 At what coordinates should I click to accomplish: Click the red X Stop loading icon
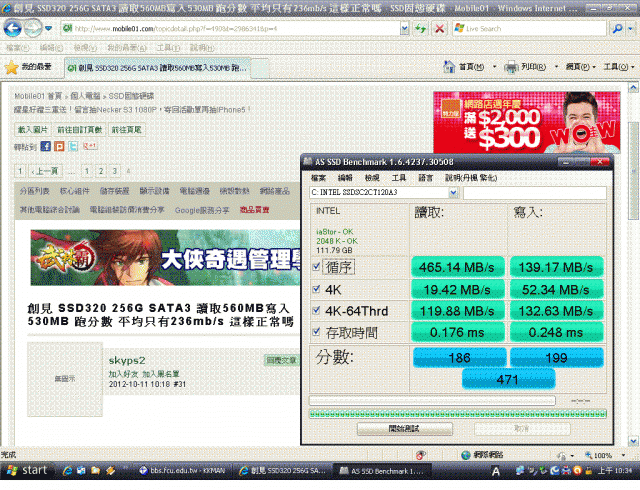pos(440,29)
